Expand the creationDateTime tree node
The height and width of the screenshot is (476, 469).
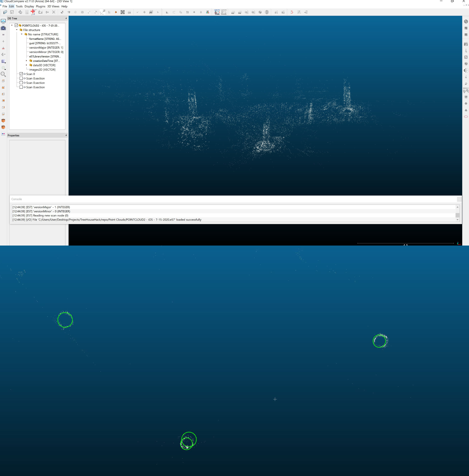[26, 61]
